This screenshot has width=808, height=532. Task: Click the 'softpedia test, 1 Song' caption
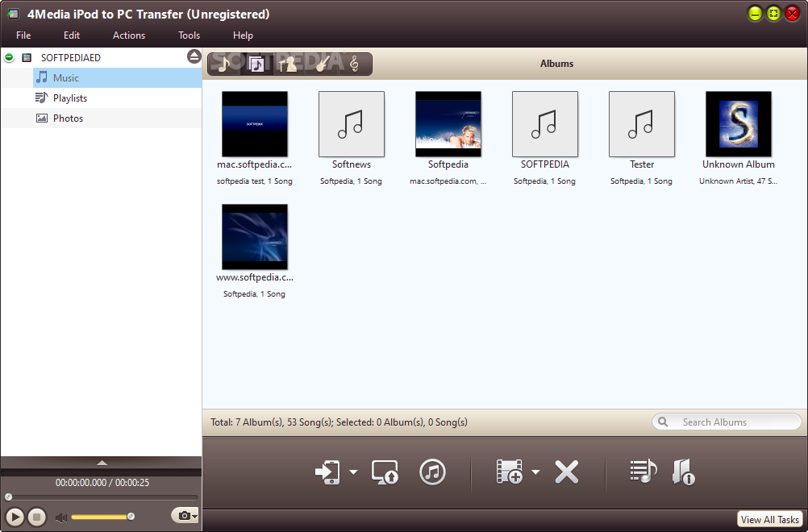[255, 181]
